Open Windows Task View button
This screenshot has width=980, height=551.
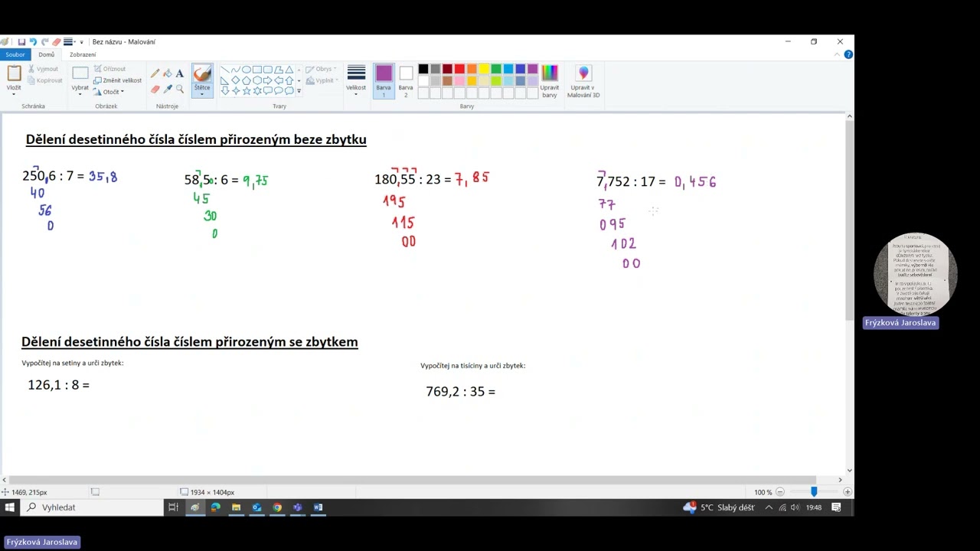click(x=173, y=507)
